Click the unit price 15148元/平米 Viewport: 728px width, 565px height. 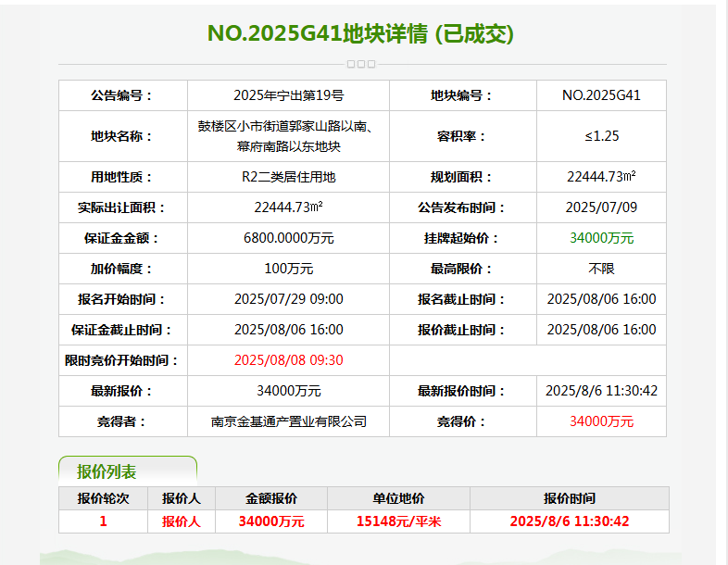tap(398, 521)
